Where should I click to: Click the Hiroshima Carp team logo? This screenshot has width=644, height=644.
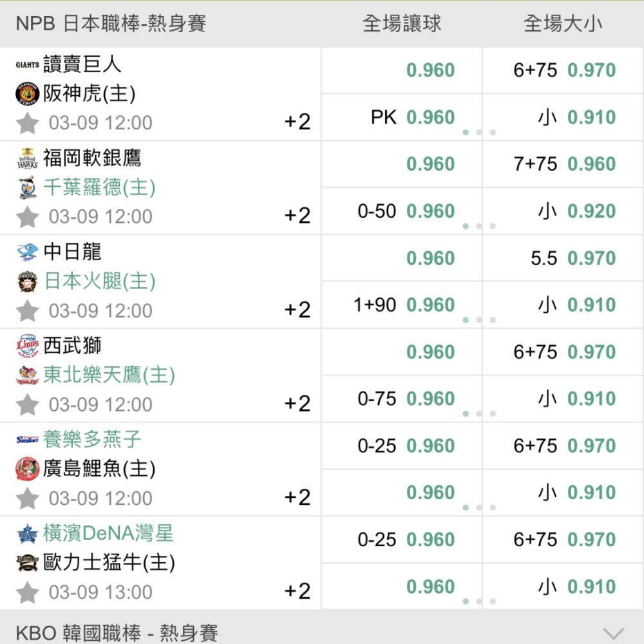pyautogui.click(x=28, y=469)
